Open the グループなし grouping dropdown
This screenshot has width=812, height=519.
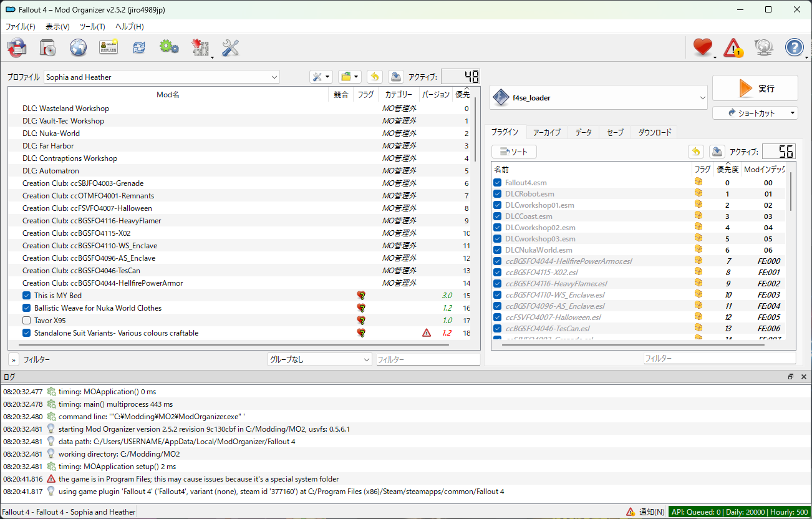pyautogui.click(x=320, y=360)
